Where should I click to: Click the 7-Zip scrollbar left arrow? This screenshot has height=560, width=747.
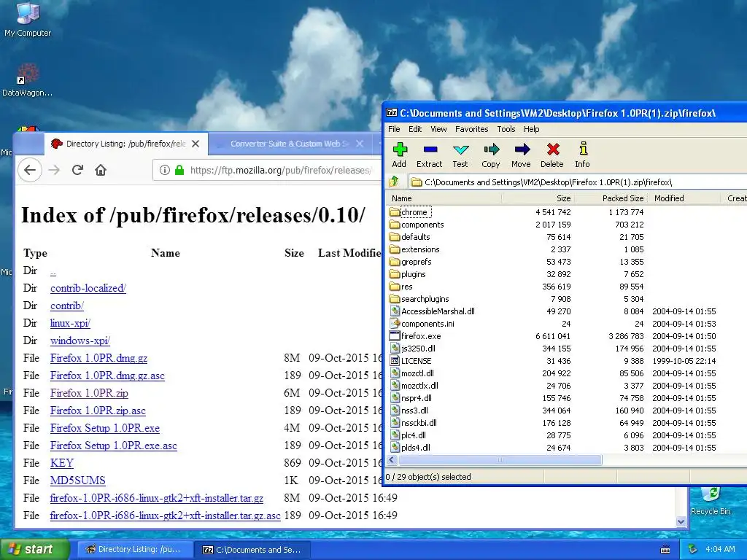[392, 459]
